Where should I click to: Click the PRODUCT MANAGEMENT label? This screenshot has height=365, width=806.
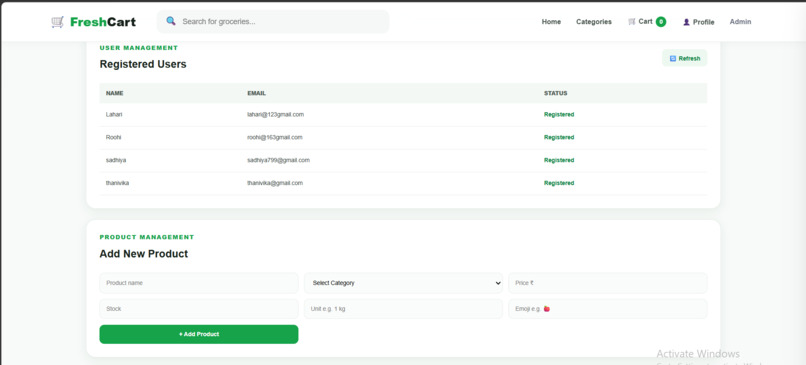point(147,237)
